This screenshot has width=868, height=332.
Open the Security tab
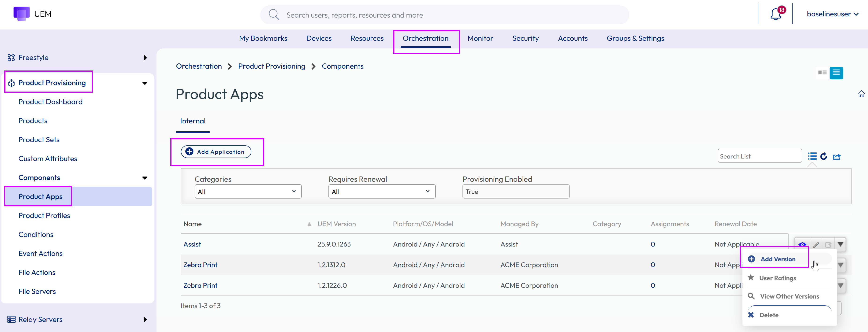click(x=525, y=38)
